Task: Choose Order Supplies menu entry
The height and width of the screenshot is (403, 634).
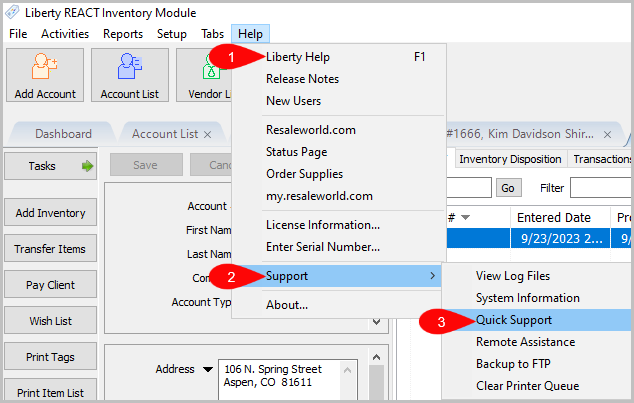Action: (339, 174)
